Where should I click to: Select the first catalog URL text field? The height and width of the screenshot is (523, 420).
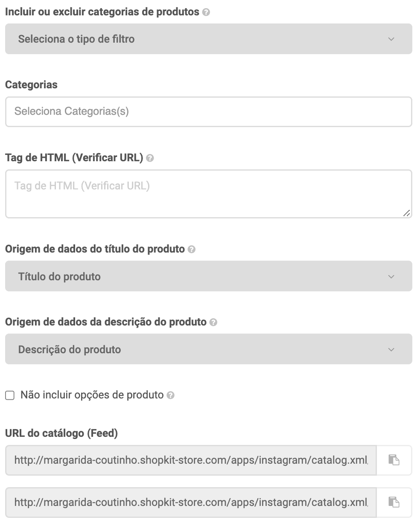190,460
